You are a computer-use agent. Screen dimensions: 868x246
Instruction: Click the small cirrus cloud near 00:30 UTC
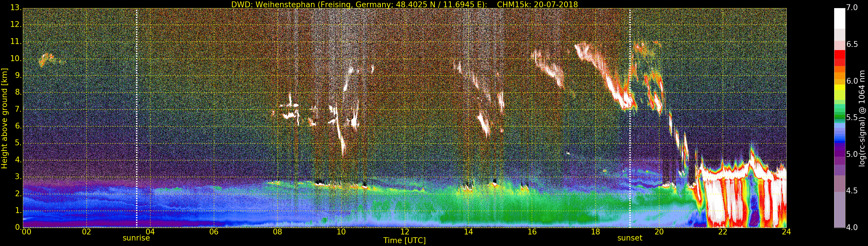tap(47, 60)
